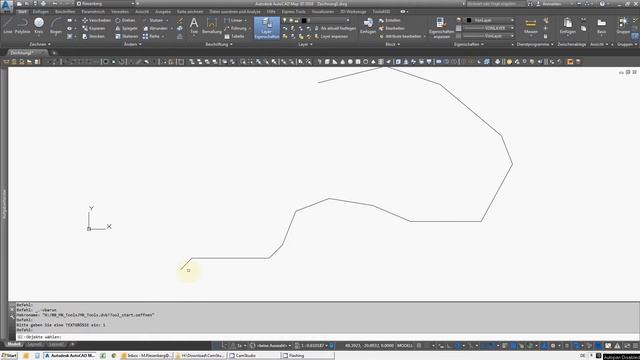
Task: Click the search help input field
Action: [495, 4]
